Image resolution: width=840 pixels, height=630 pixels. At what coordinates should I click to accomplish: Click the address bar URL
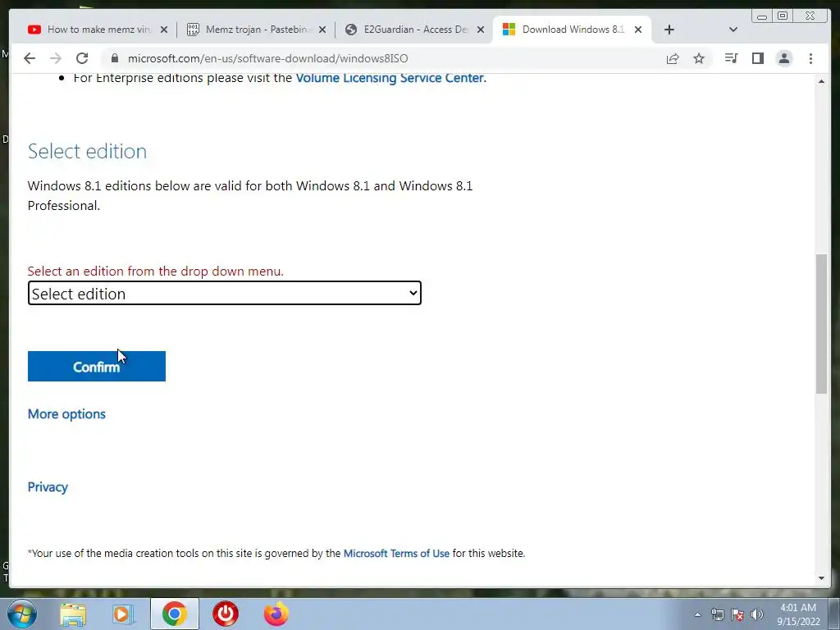(x=267, y=58)
